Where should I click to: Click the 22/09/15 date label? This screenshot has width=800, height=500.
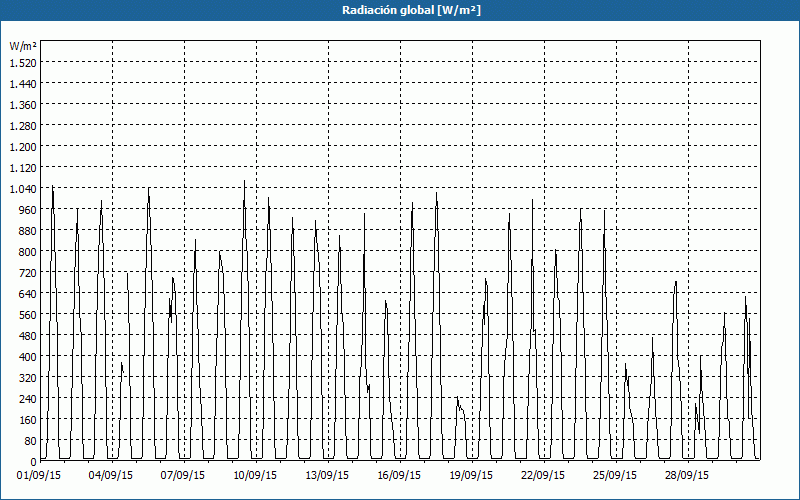coord(543,476)
